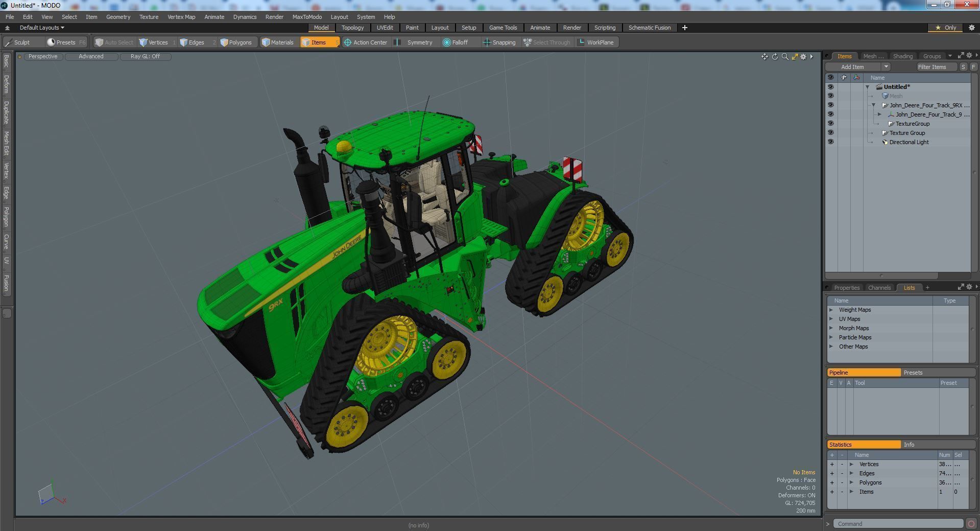Viewport: 980px width, 531px height.
Task: Select the Directional Light item
Action: coord(909,142)
